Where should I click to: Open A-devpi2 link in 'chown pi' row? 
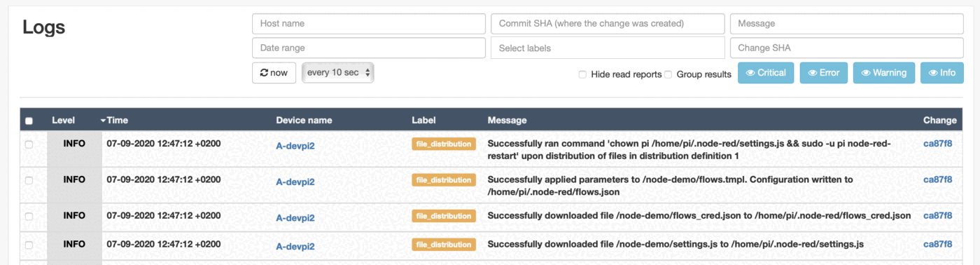[x=295, y=146]
